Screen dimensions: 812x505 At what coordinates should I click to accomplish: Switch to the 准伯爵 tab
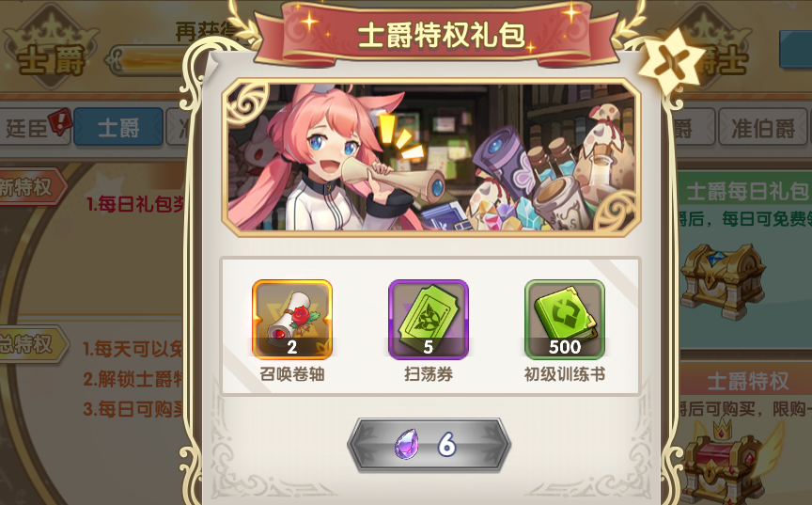click(x=763, y=127)
